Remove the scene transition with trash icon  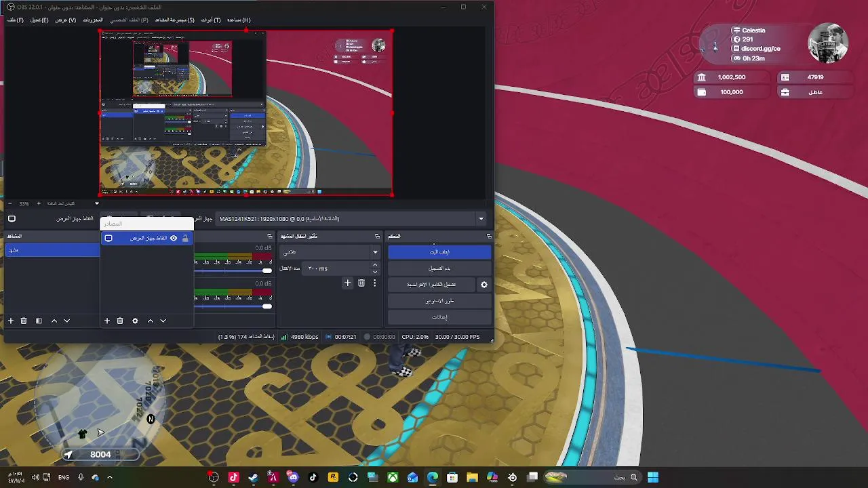[x=361, y=283]
